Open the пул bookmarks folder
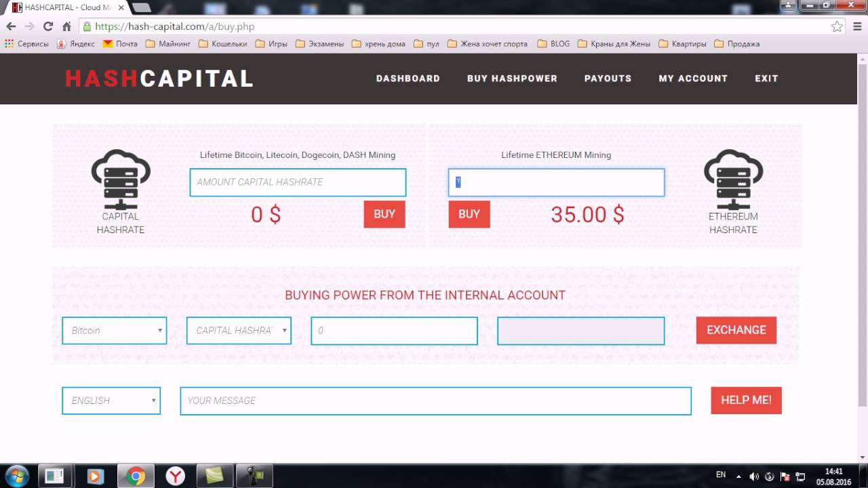 [427, 43]
